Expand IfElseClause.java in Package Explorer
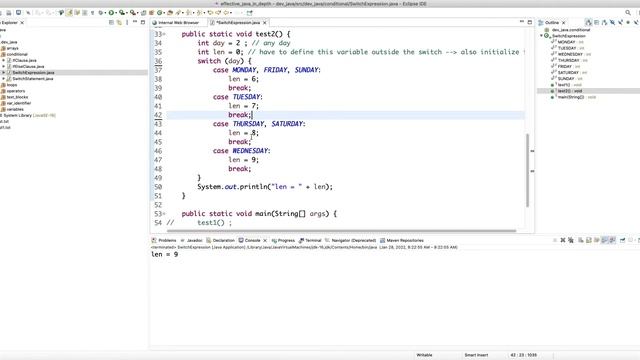This screenshot has height=360, width=640. point(4,67)
